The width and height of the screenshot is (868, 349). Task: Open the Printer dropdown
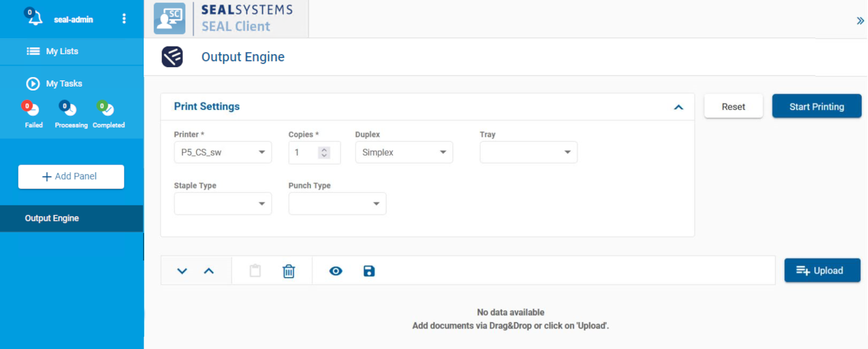click(x=223, y=152)
